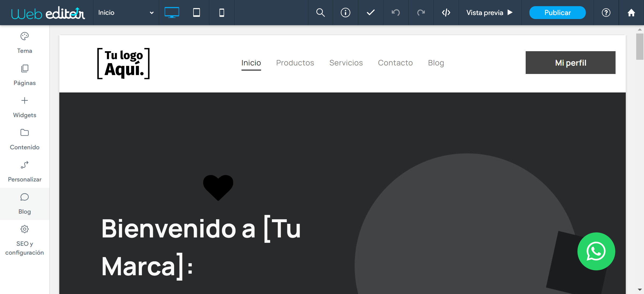This screenshot has width=644, height=294.
Task: Click the Blog site nav item
Action: [x=436, y=63]
